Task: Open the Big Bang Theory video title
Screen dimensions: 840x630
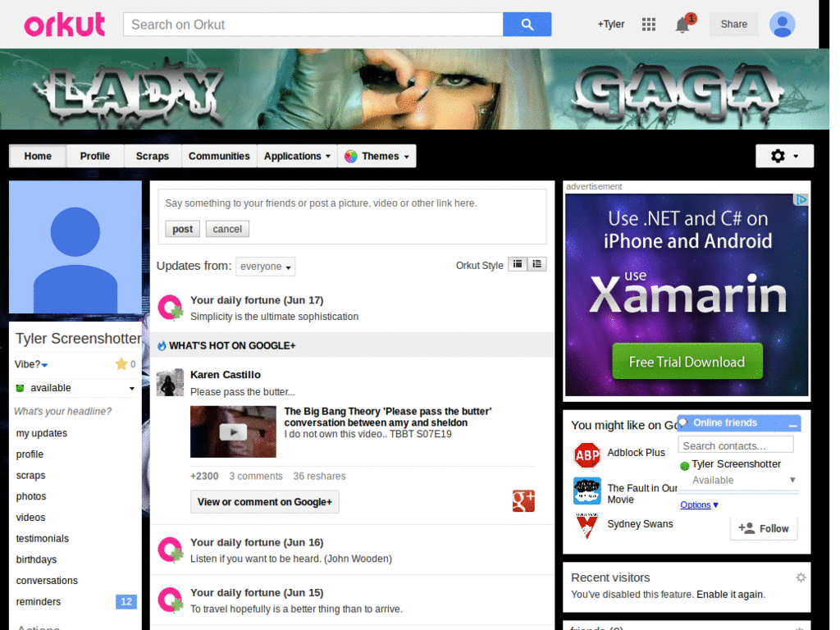Action: tap(388, 417)
